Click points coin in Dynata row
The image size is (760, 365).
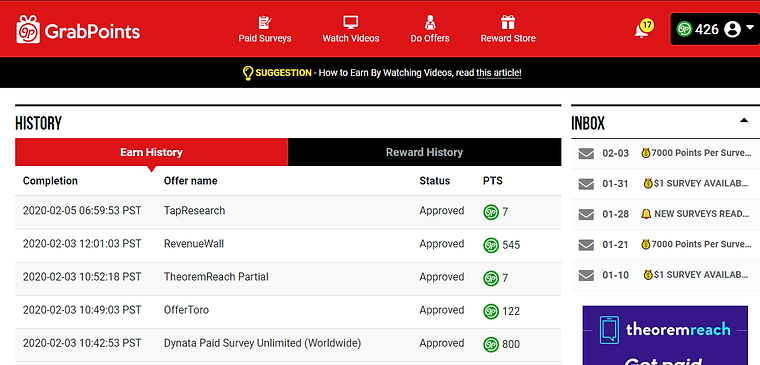[491, 344]
